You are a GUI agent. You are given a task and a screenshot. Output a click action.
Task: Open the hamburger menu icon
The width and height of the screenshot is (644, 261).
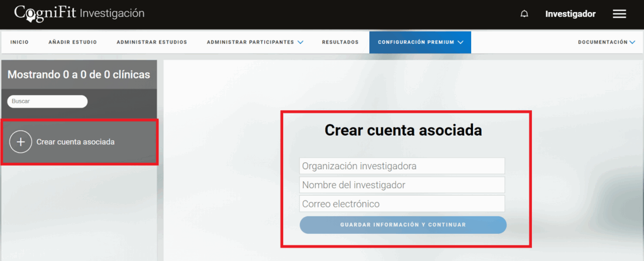(x=619, y=14)
